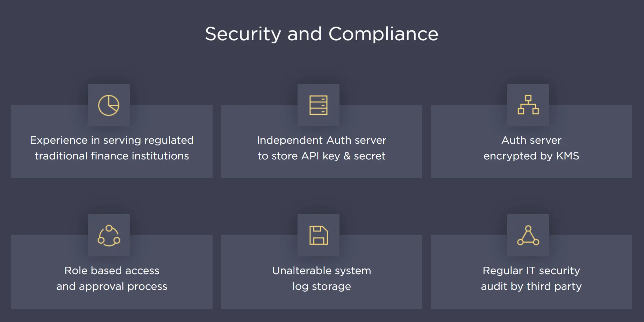Viewport: 644px width, 322px height.
Task: Click the 'Security and Compliance' heading
Action: pyautogui.click(x=321, y=34)
